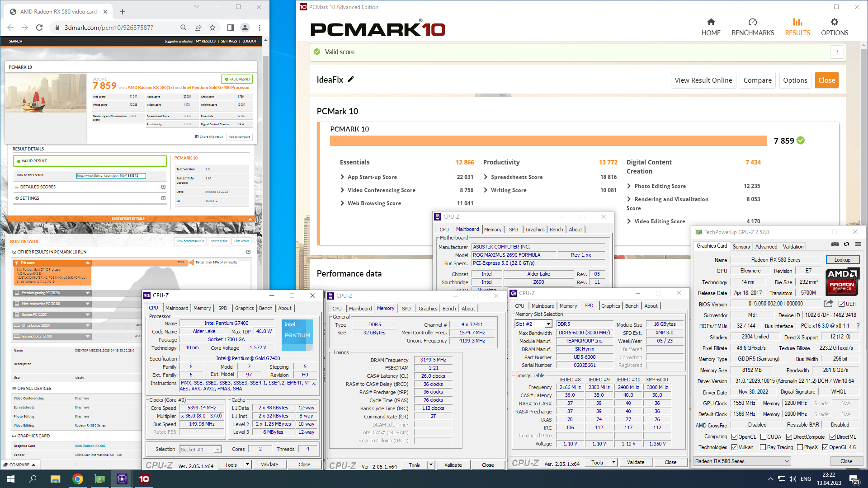Open notification center in system tray

click(x=854, y=479)
